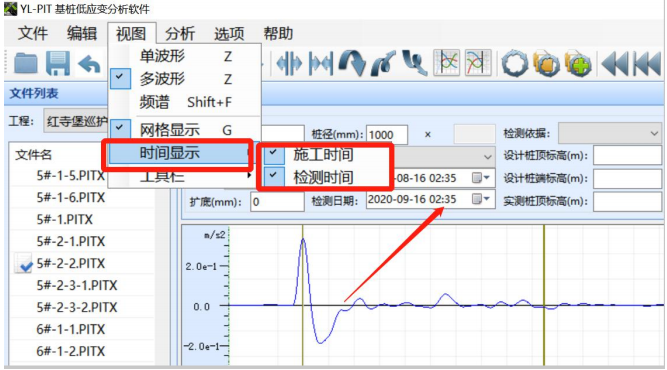Open the 分析 menu
Screen dimensions: 667x370
point(180,33)
